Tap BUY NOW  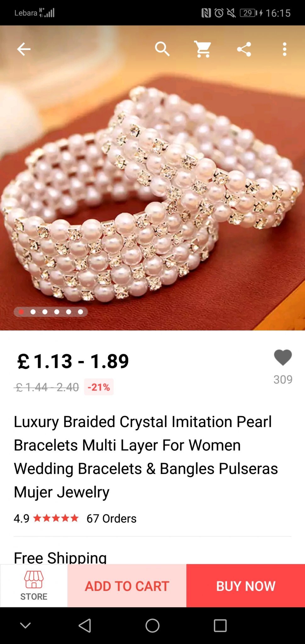246,586
